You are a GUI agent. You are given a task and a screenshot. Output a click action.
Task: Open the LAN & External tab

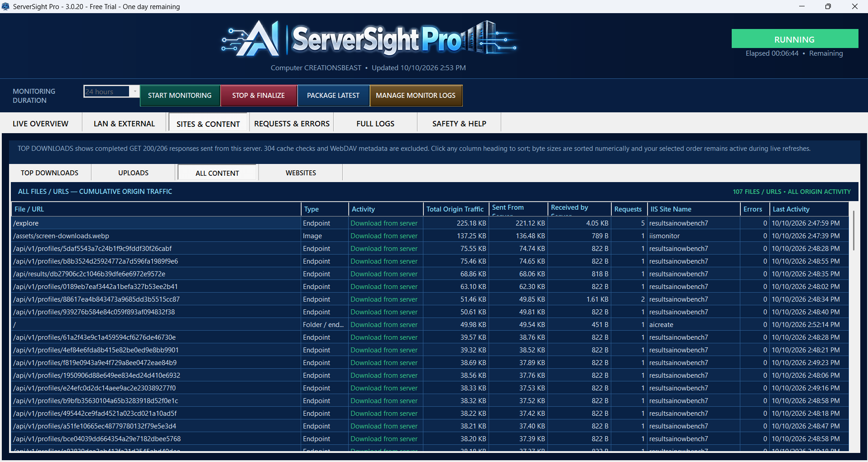click(124, 124)
